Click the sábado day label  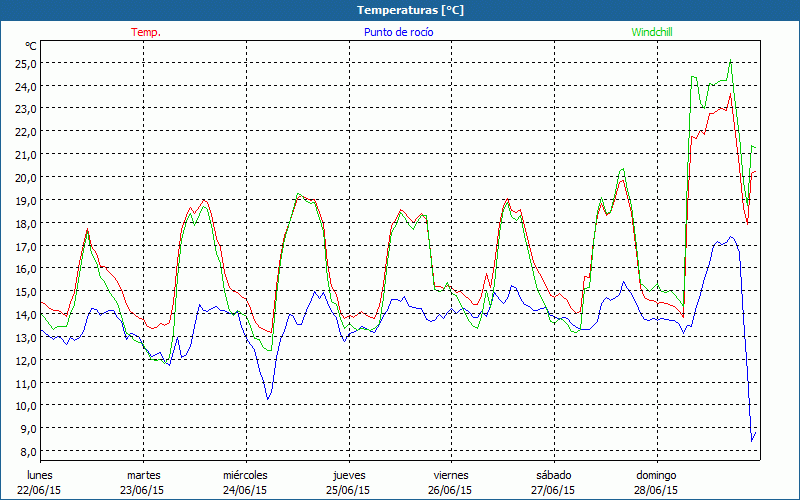[553, 475]
